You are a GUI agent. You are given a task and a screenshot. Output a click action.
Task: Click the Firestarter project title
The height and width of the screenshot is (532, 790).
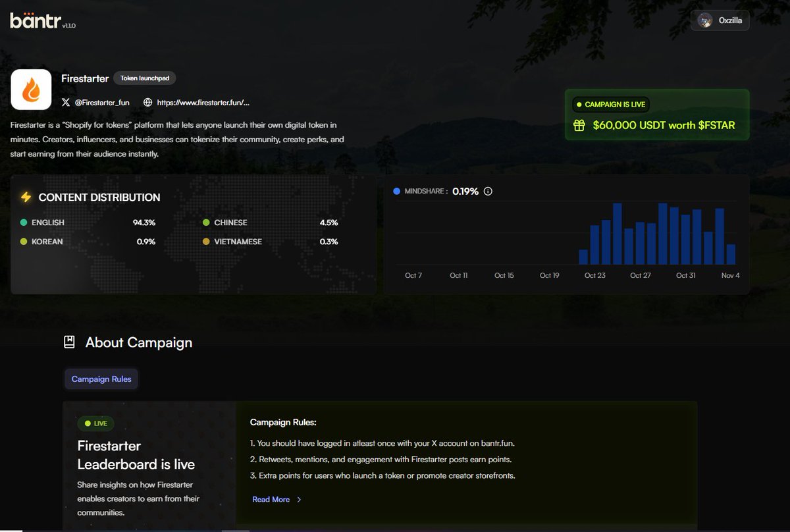[85, 78]
